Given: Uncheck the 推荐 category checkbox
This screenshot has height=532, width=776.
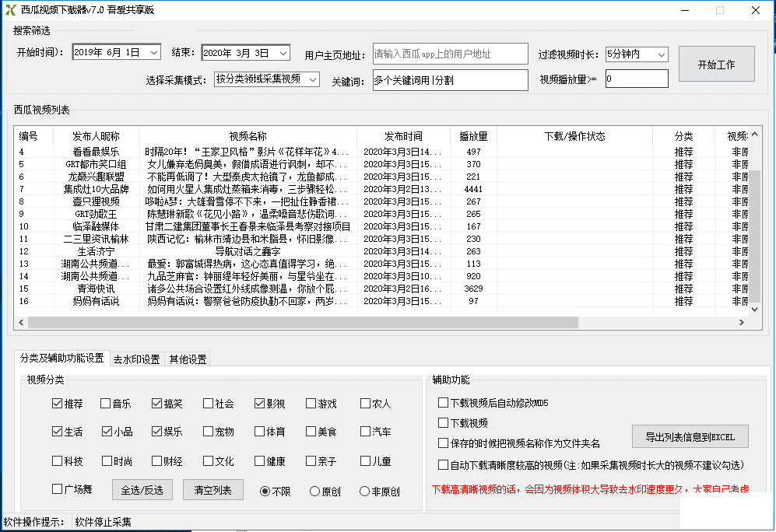Looking at the screenshot, I should point(57,404).
